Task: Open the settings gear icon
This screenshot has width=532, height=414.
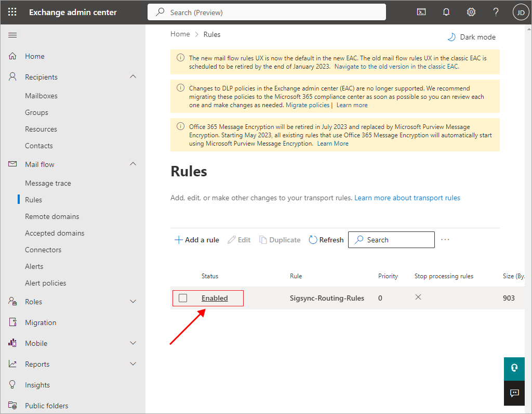Action: click(x=471, y=12)
